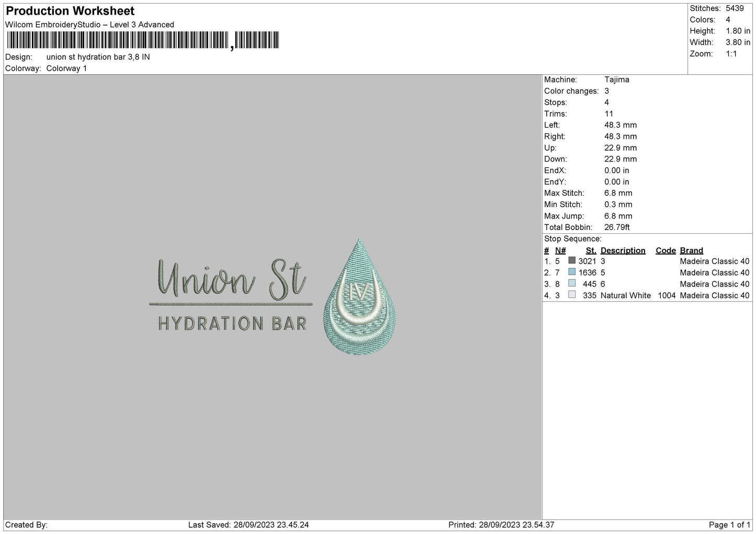
Task: Click the 'HYDRATION BAR' embroidered text
Action: tap(232, 324)
